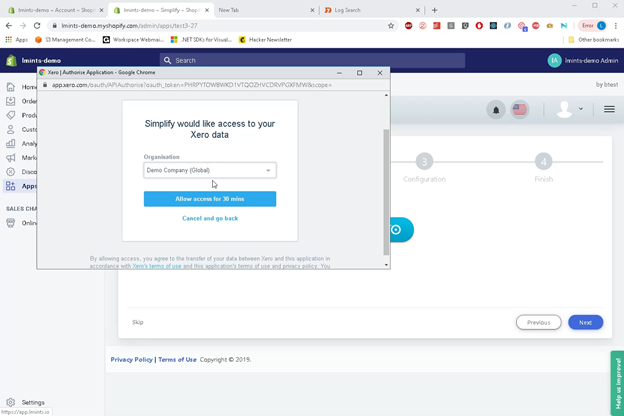Bookmark page with the star icon
This screenshot has height=416, width=624.
(x=391, y=25)
